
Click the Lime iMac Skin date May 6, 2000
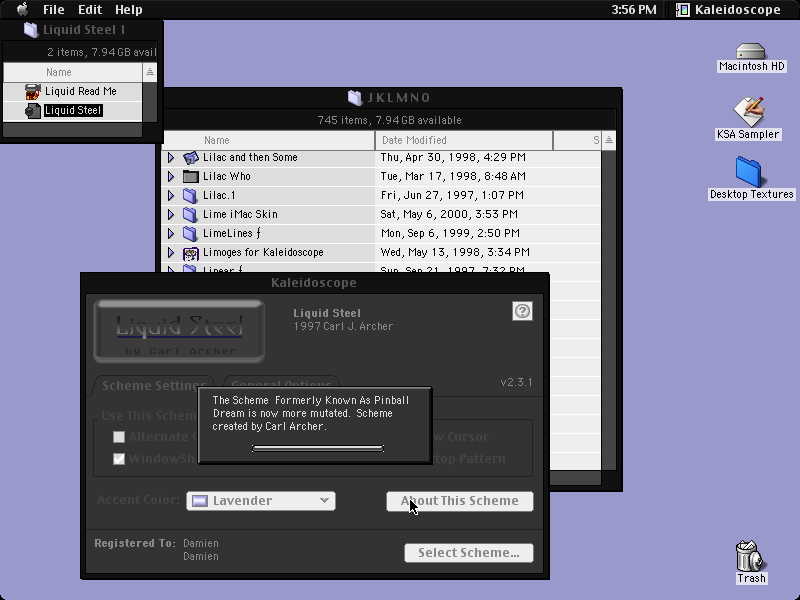(449, 214)
